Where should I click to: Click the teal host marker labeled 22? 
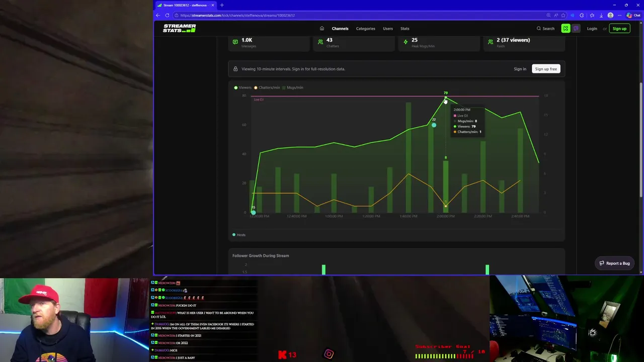[x=434, y=124]
